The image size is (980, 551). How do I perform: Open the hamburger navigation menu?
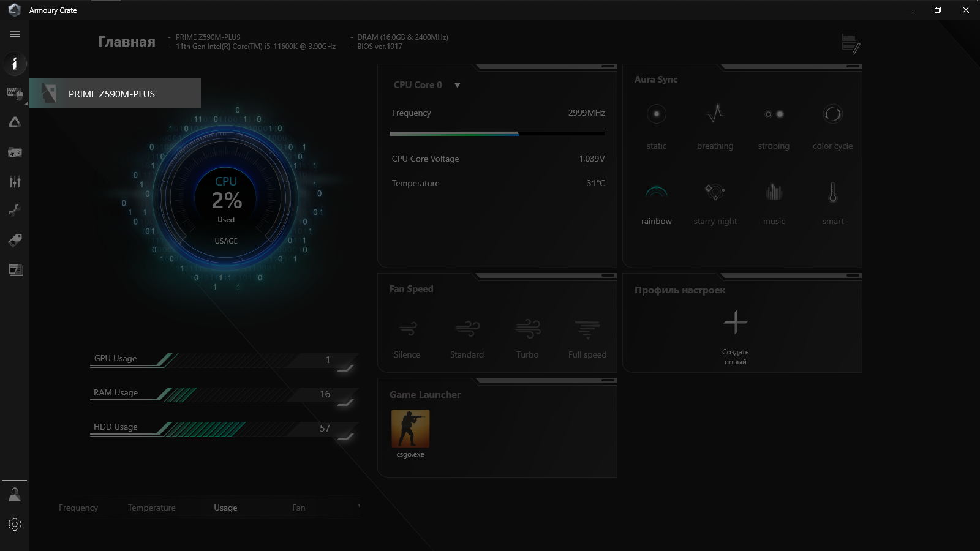tap(15, 34)
